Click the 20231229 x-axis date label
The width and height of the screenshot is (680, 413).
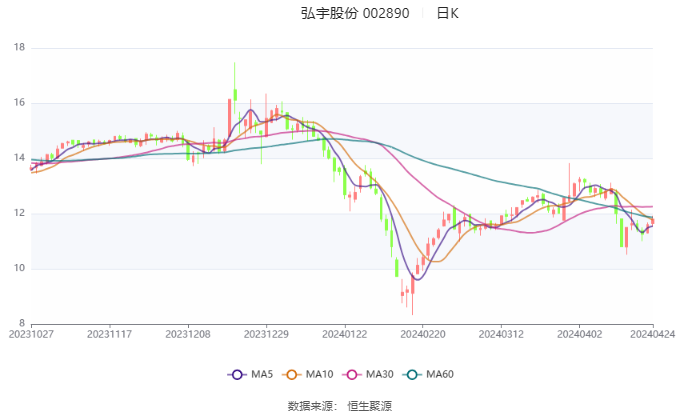pyautogui.click(x=266, y=334)
